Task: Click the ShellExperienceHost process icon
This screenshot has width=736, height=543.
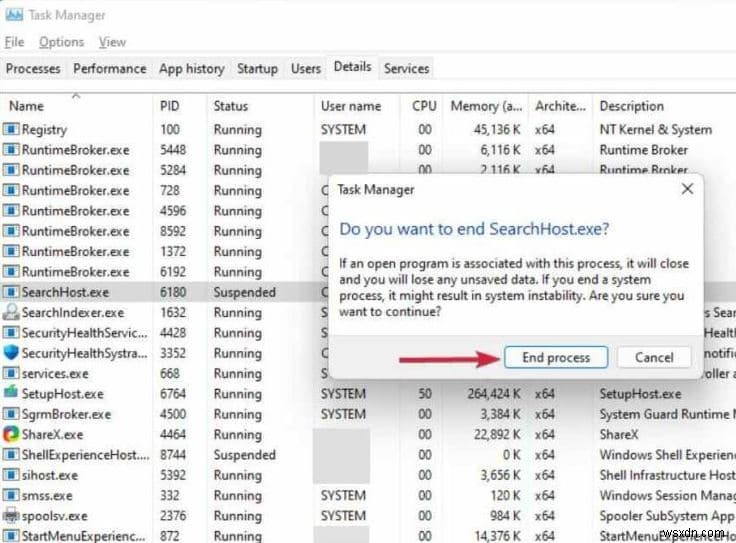Action: click(x=11, y=454)
